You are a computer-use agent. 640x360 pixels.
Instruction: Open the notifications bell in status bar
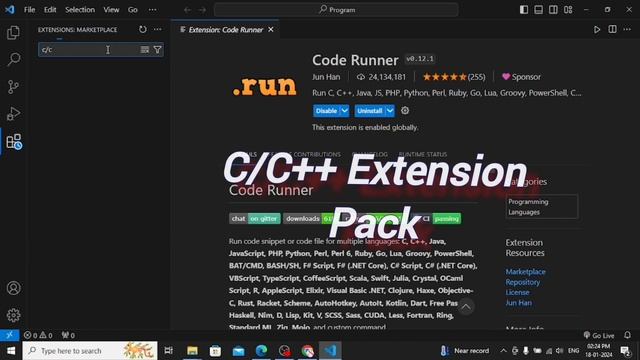[627, 335]
